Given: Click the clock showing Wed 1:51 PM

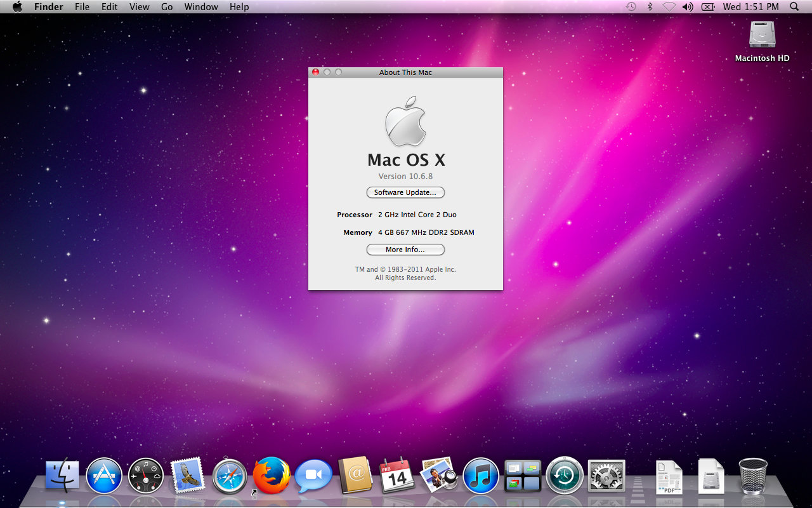Looking at the screenshot, I should click(x=750, y=7).
